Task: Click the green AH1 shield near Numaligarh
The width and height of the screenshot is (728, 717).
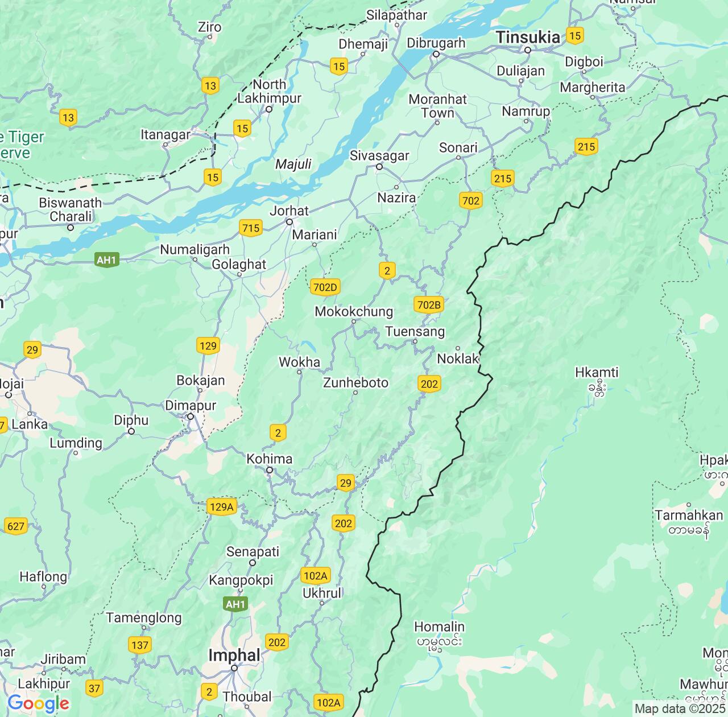Action: click(106, 261)
